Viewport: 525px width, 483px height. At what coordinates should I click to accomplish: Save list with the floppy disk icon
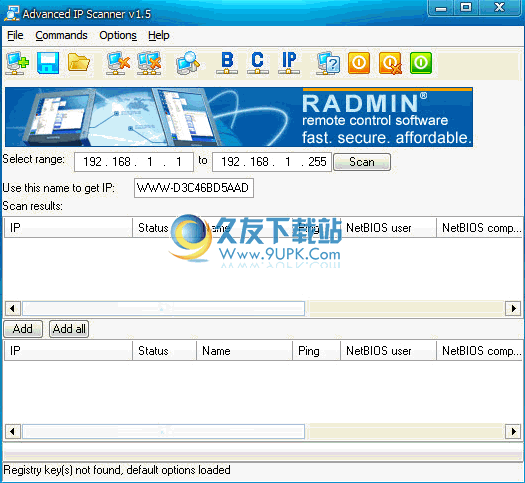(x=48, y=63)
